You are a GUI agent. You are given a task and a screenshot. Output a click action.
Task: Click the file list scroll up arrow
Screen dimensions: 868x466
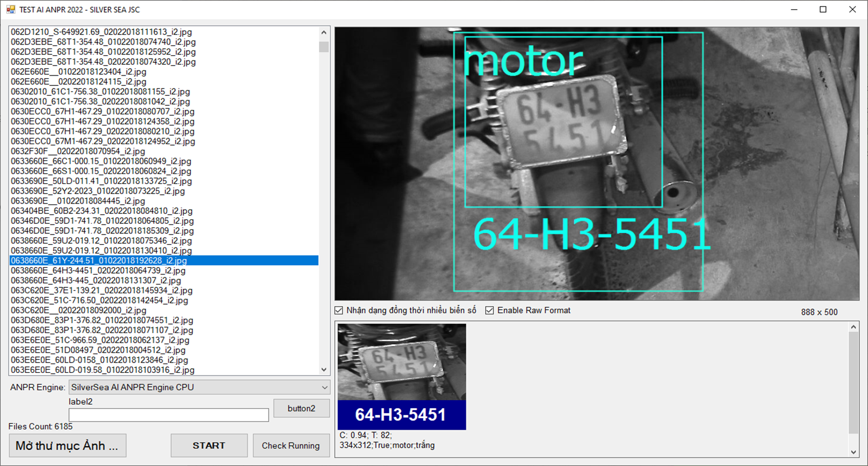coord(324,33)
